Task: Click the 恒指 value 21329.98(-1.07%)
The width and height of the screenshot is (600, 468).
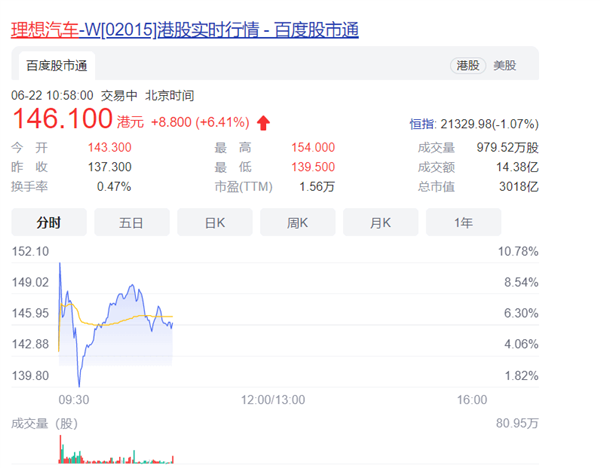Action: (x=489, y=124)
